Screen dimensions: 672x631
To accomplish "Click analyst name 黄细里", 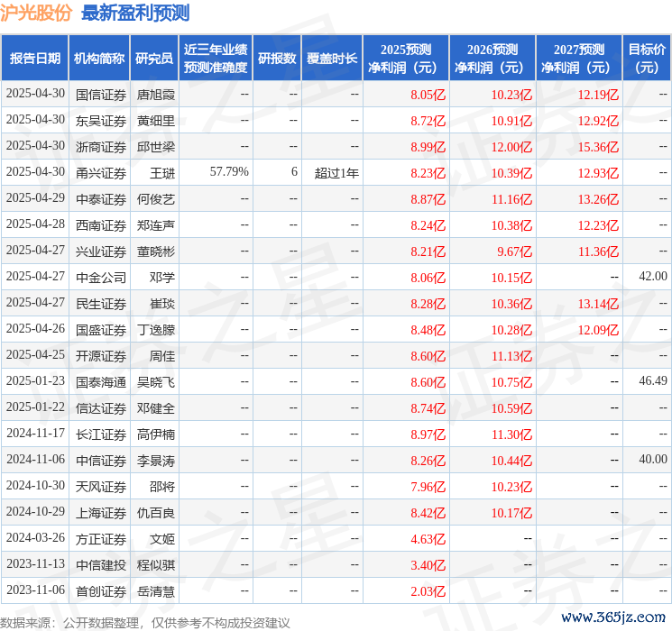I will click(x=155, y=121).
